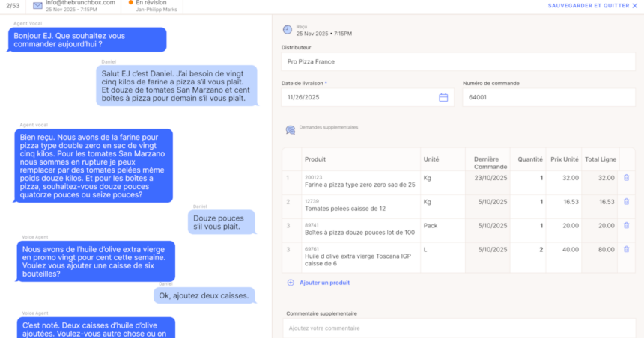This screenshot has height=338, width=644.
Task: Click the received clock icon
Action: click(288, 30)
